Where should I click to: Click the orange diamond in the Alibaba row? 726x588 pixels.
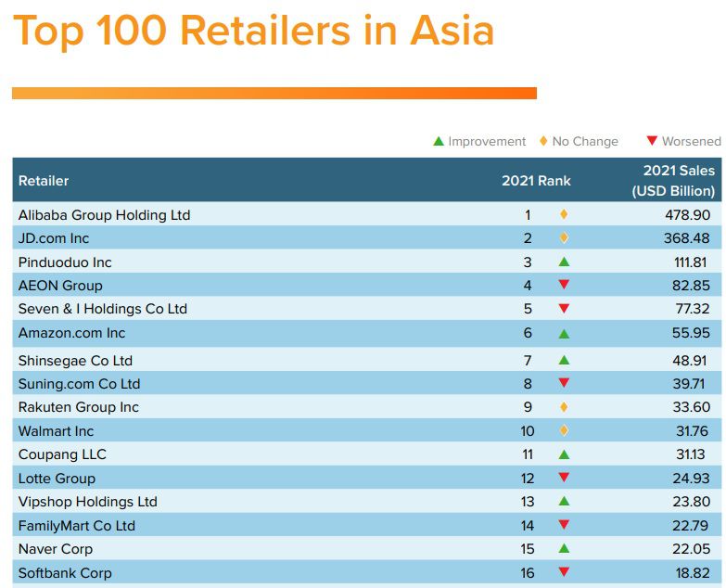(564, 214)
